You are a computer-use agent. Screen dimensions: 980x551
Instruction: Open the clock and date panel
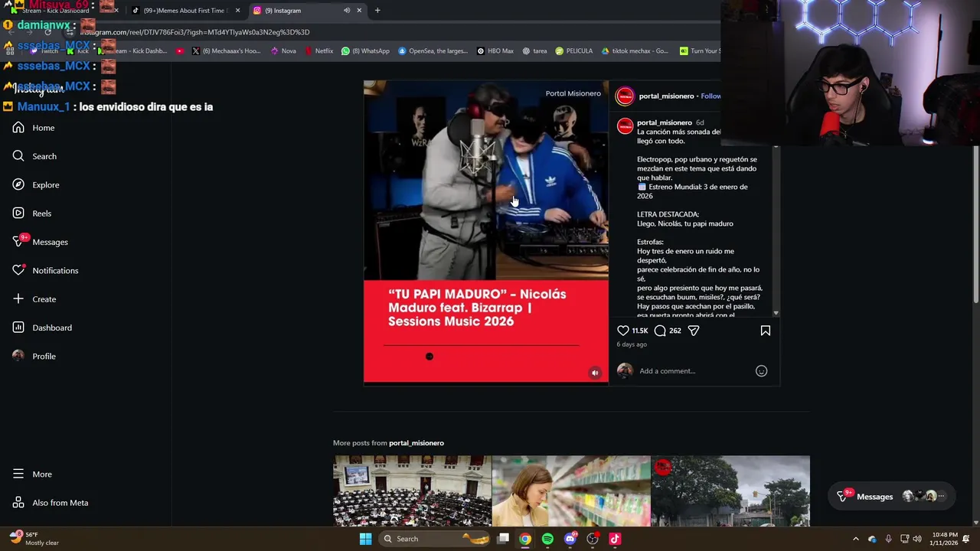(943, 539)
